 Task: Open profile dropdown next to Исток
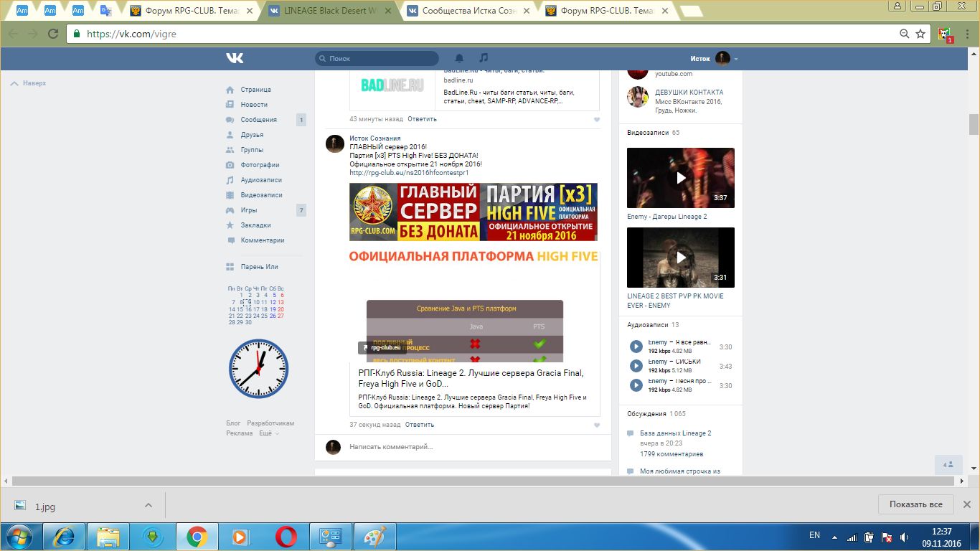coord(736,59)
